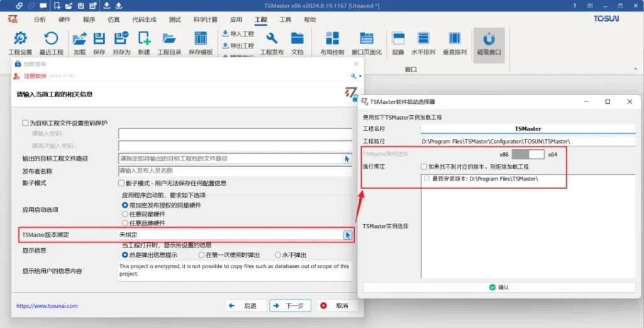Click the 工程发布 wrench icon
Viewport: 644px width, 328px height.
[272, 38]
